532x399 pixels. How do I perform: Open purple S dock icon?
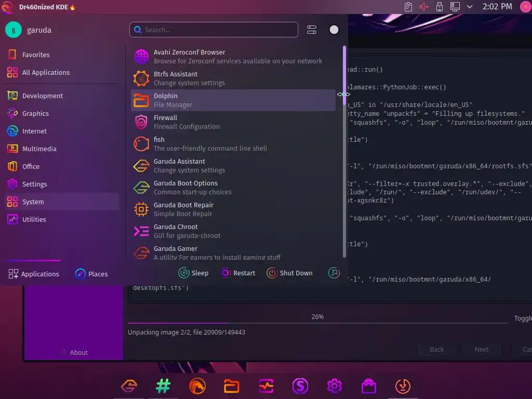[300, 386]
